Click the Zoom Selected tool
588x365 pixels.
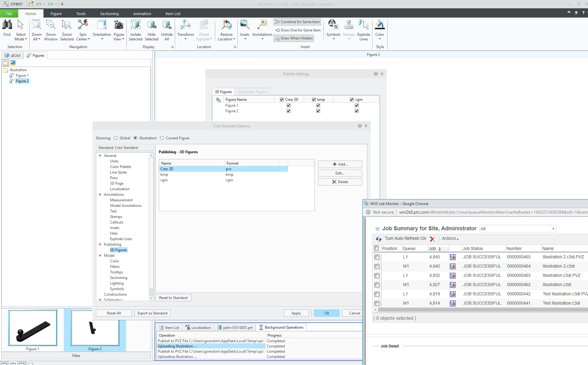point(67,25)
